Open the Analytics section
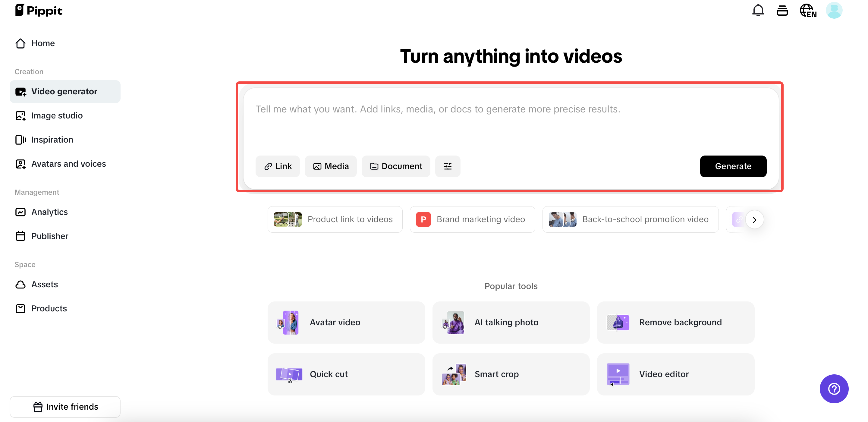The height and width of the screenshot is (422, 868). click(x=49, y=212)
